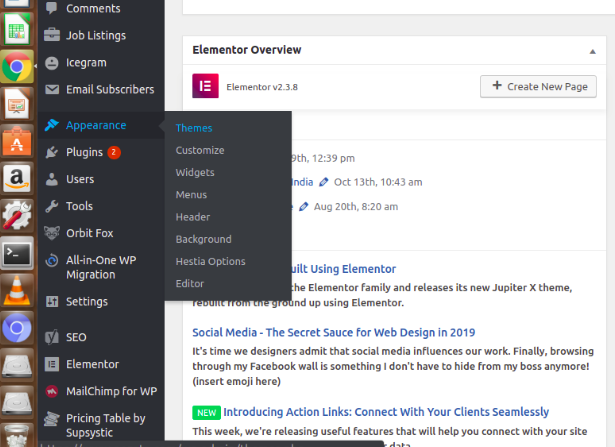This screenshot has height=447, width=615.
Task: Open Ubuntu Software Center from the dock
Action: tap(16, 141)
